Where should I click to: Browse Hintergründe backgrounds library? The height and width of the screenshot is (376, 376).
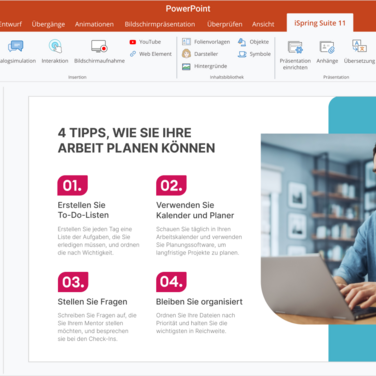click(205, 66)
